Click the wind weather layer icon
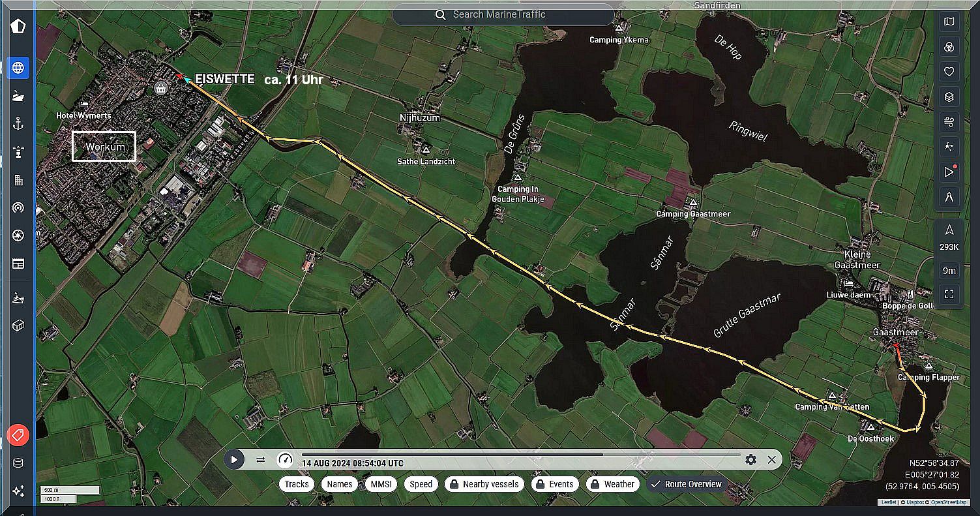 tap(949, 122)
